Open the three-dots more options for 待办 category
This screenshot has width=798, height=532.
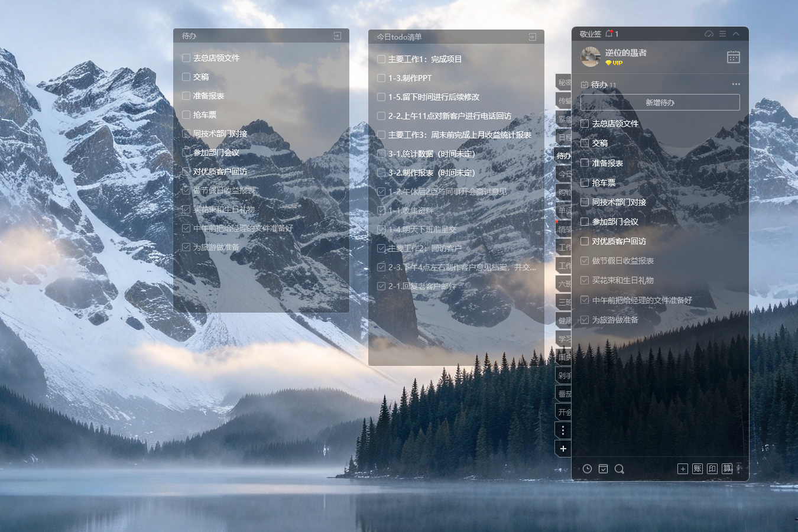coord(736,84)
